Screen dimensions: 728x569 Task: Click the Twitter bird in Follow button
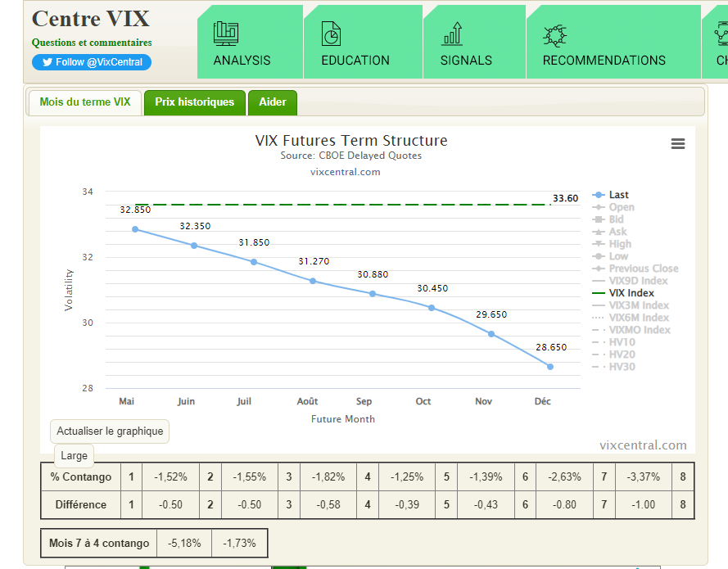pos(47,62)
